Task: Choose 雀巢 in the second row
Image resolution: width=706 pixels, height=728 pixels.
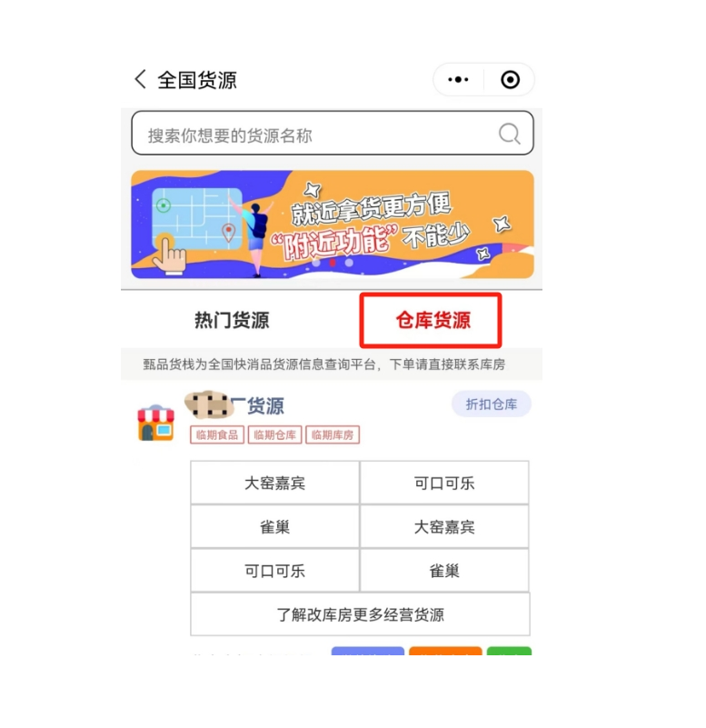Action: tap(274, 527)
